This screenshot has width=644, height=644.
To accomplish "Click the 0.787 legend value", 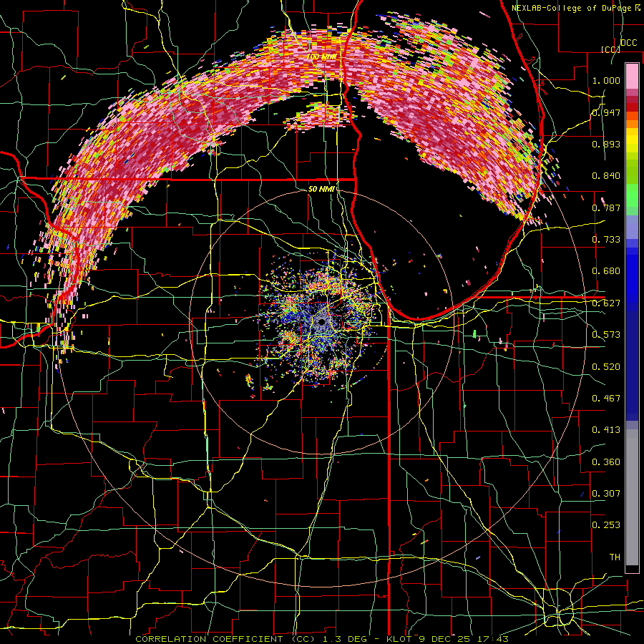I will pyautogui.click(x=606, y=208).
